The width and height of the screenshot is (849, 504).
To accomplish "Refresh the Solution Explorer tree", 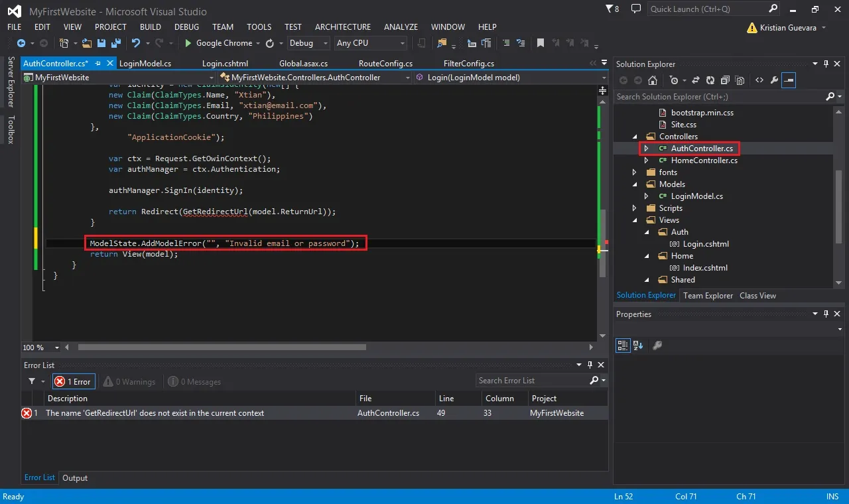I will coord(710,80).
